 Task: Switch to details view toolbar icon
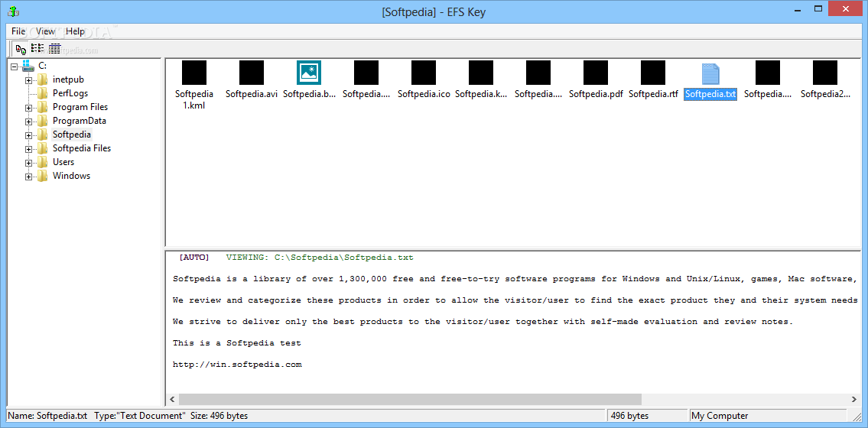[54, 49]
